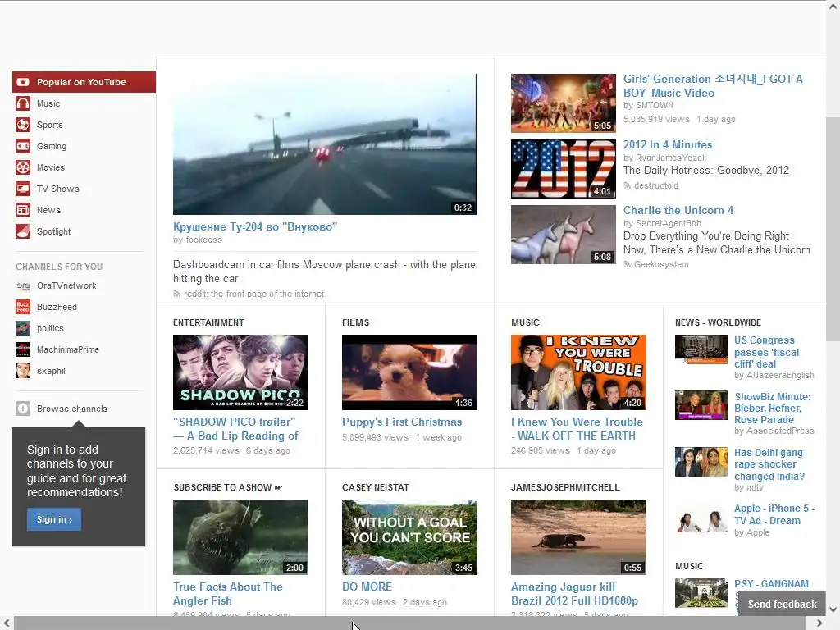Click the TV Shows screen icon

[x=22, y=189]
